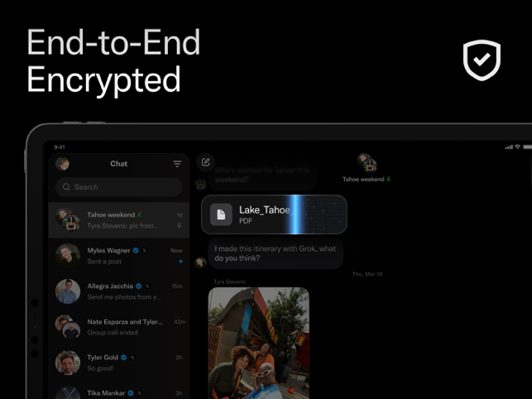Click the blue unread dot on Myles Wagner
Viewport: 532px width, 399px height.
pyautogui.click(x=181, y=262)
